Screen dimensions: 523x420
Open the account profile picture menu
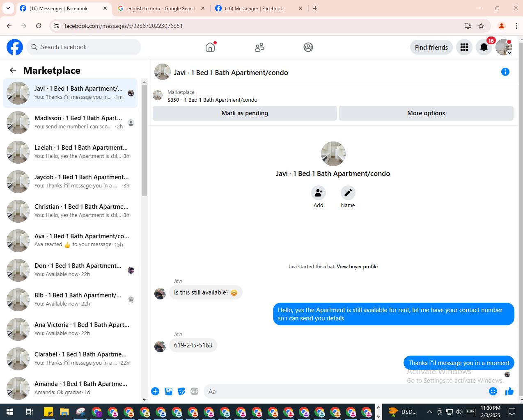tap(504, 47)
